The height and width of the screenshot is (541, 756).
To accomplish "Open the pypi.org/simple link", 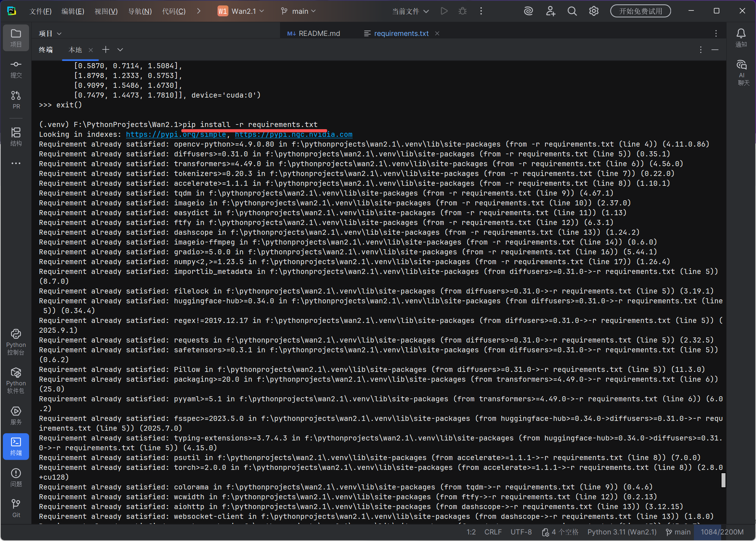I will (x=176, y=134).
